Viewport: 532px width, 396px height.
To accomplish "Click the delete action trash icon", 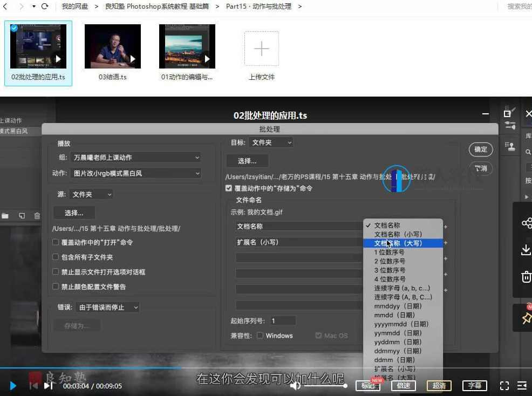I will [36, 215].
